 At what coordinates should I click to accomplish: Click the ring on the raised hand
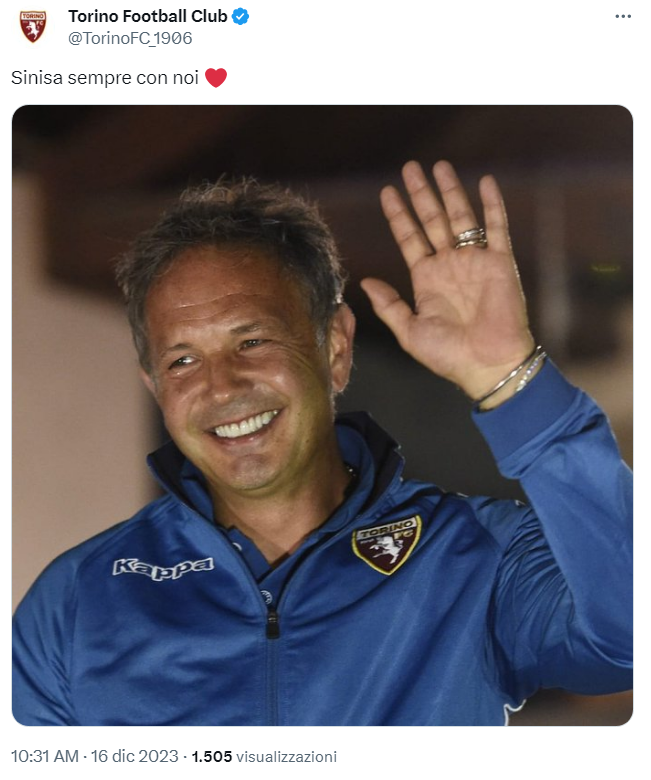click(x=470, y=238)
